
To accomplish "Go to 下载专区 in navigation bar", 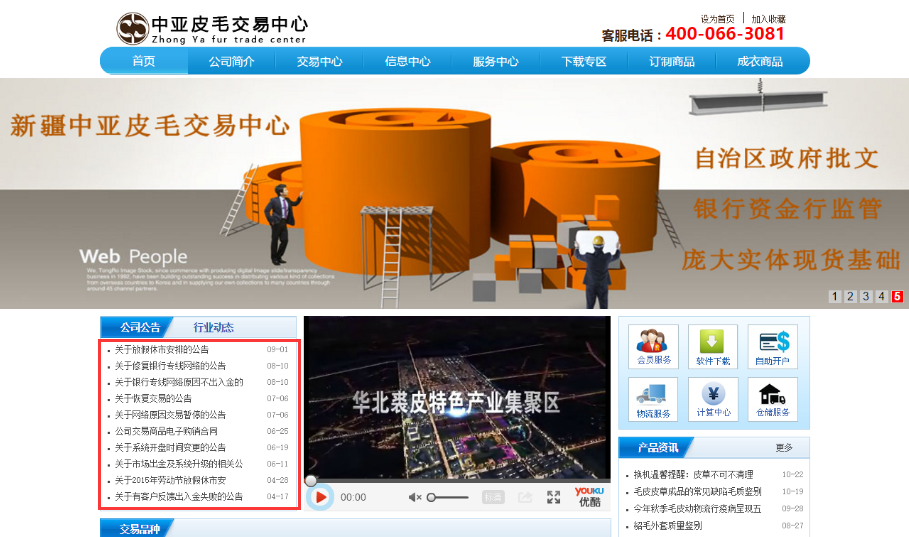I will (x=584, y=61).
